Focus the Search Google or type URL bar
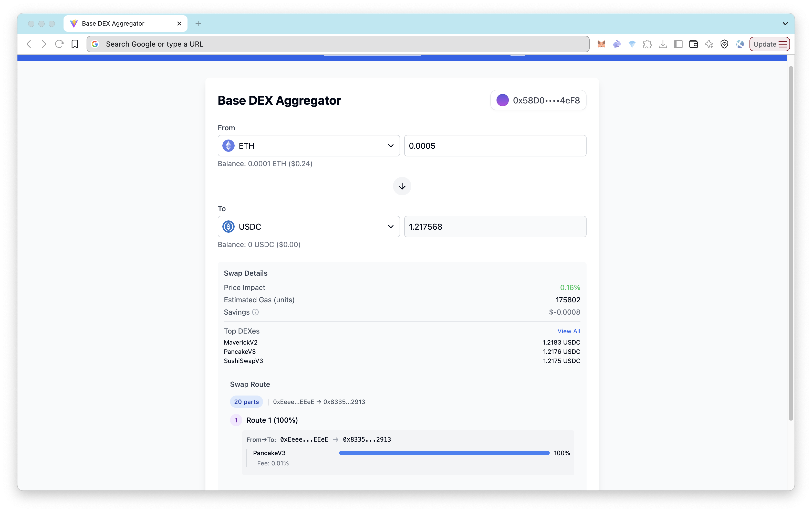The width and height of the screenshot is (812, 512). [338, 44]
